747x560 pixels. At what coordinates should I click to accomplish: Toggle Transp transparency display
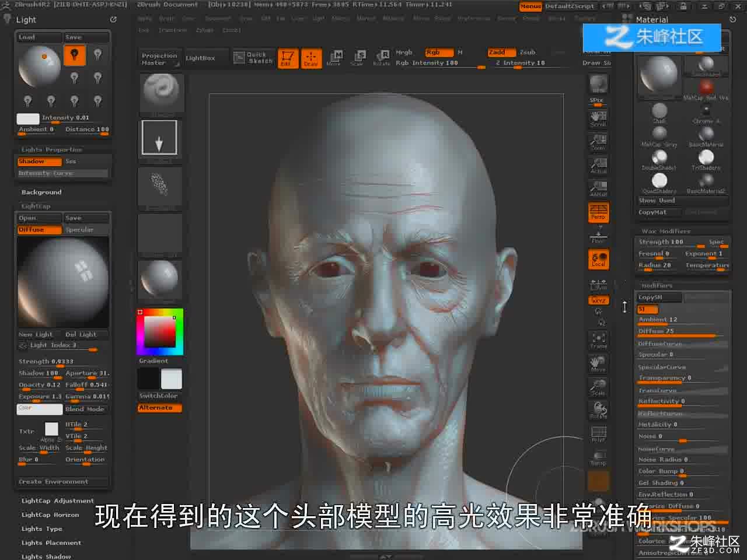[598, 457]
